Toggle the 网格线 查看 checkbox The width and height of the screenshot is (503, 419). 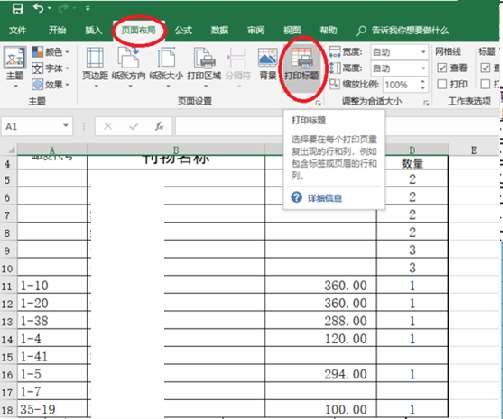pos(442,68)
